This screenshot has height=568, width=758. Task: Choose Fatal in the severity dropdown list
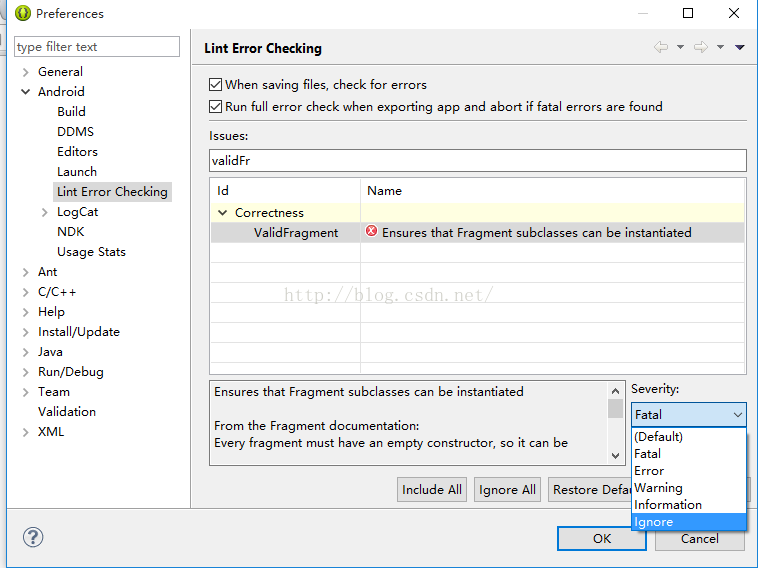[x=688, y=453]
